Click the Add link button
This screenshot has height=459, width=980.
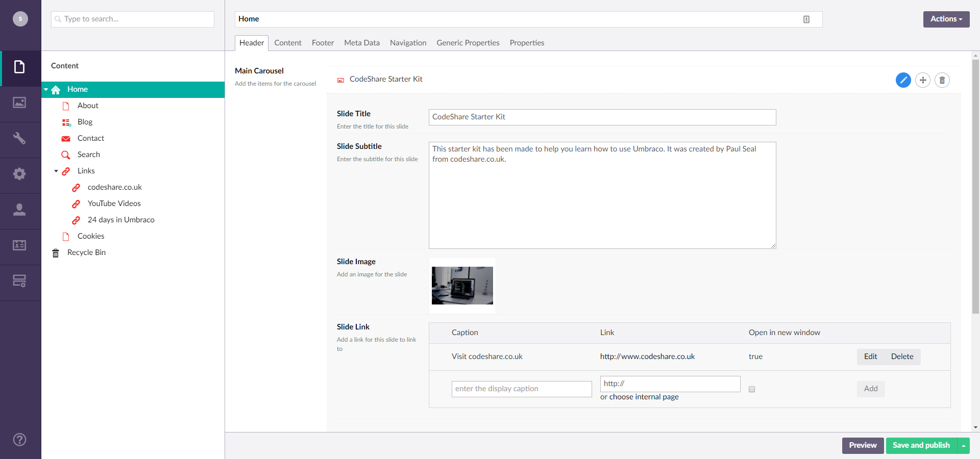871,389
